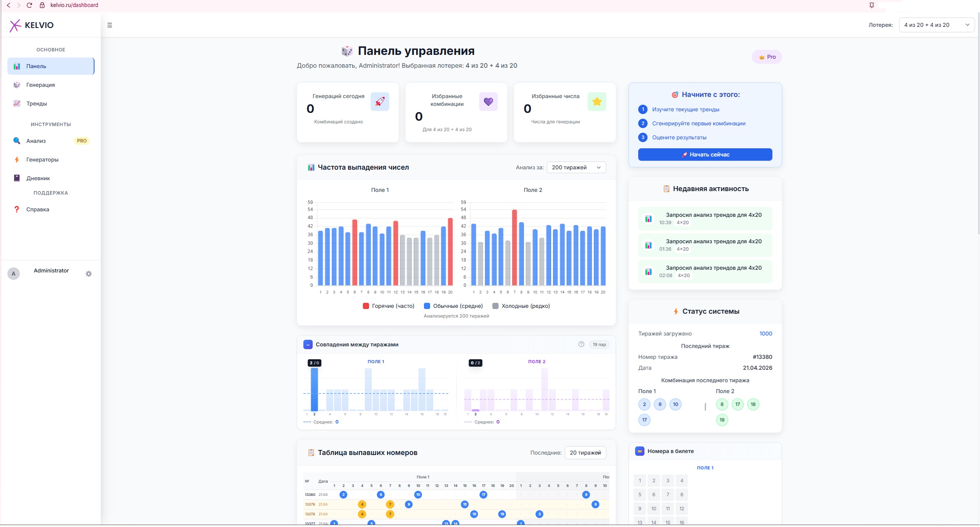980x527 pixels.
Task: Expand the 200 тиражей analysis dropdown
Action: pyautogui.click(x=576, y=168)
